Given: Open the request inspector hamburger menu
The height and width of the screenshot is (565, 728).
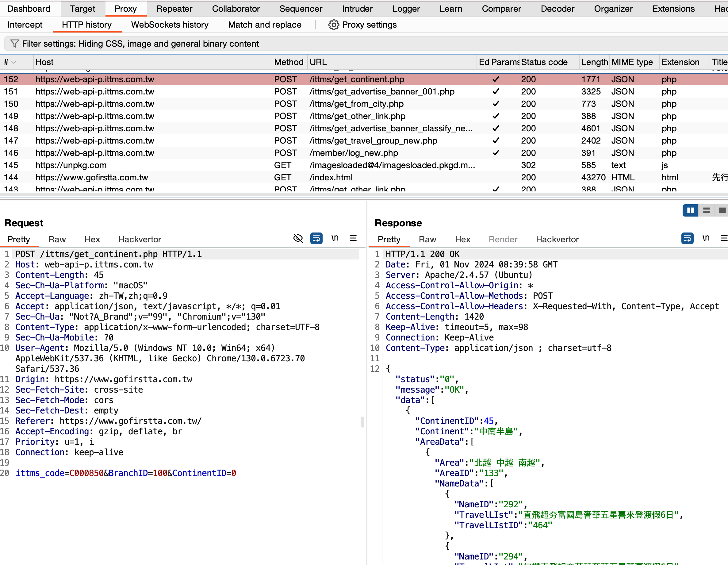Looking at the screenshot, I should [x=353, y=238].
